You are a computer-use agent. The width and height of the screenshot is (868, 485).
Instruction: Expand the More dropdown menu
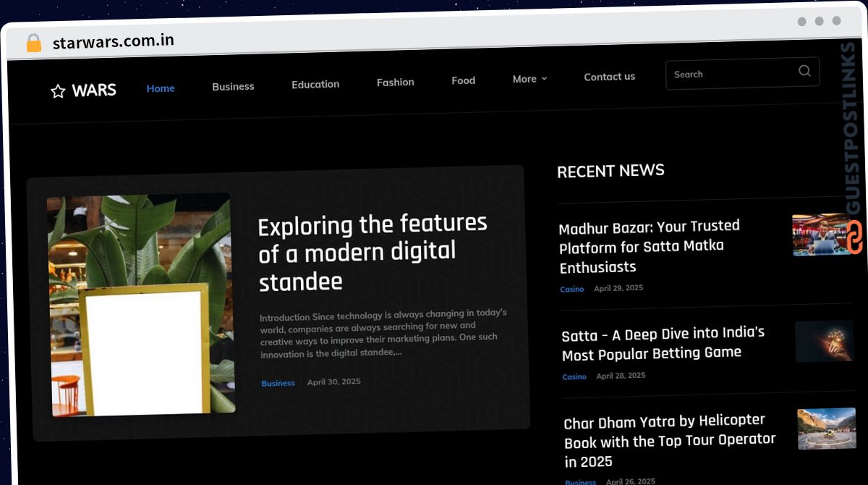click(530, 79)
